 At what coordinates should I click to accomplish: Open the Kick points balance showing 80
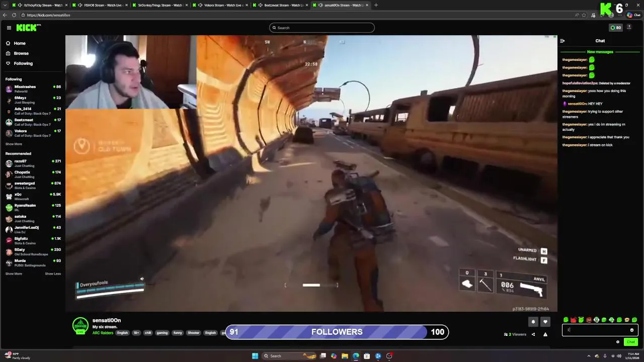point(615,28)
